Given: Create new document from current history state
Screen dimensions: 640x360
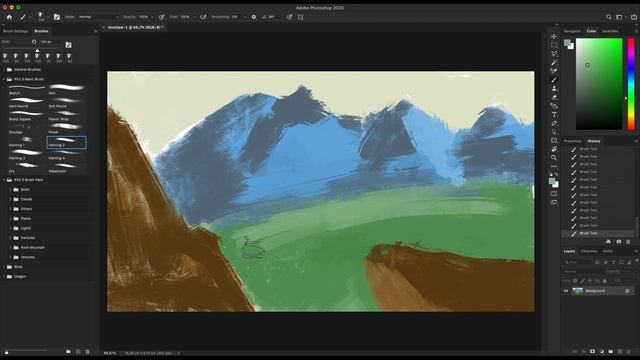Looking at the screenshot, I should (x=608, y=242).
